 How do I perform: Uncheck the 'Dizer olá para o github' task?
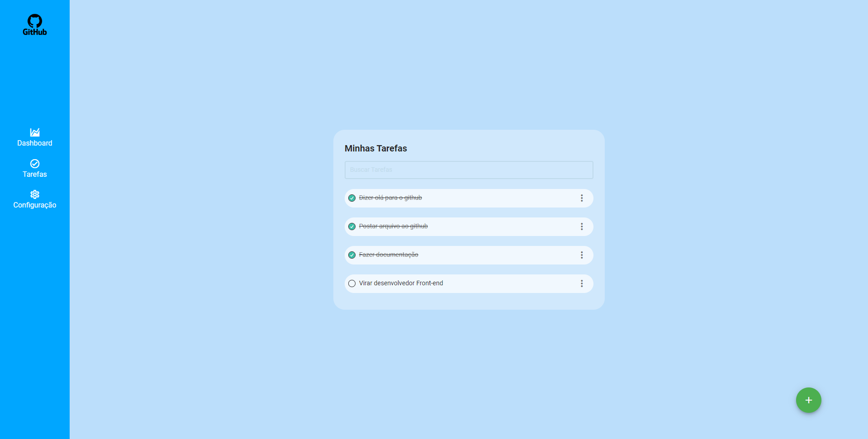pos(352,198)
